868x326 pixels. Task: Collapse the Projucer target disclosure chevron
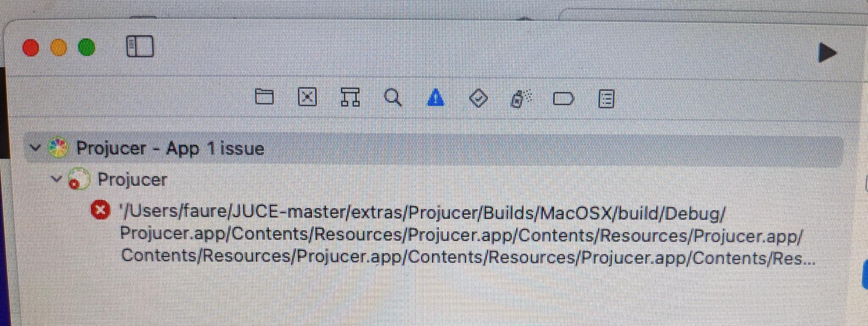point(56,179)
